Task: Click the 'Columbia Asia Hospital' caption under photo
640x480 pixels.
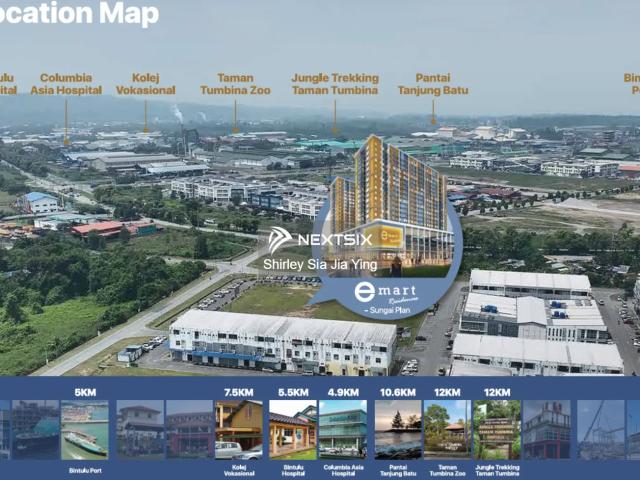Action: click(x=343, y=471)
